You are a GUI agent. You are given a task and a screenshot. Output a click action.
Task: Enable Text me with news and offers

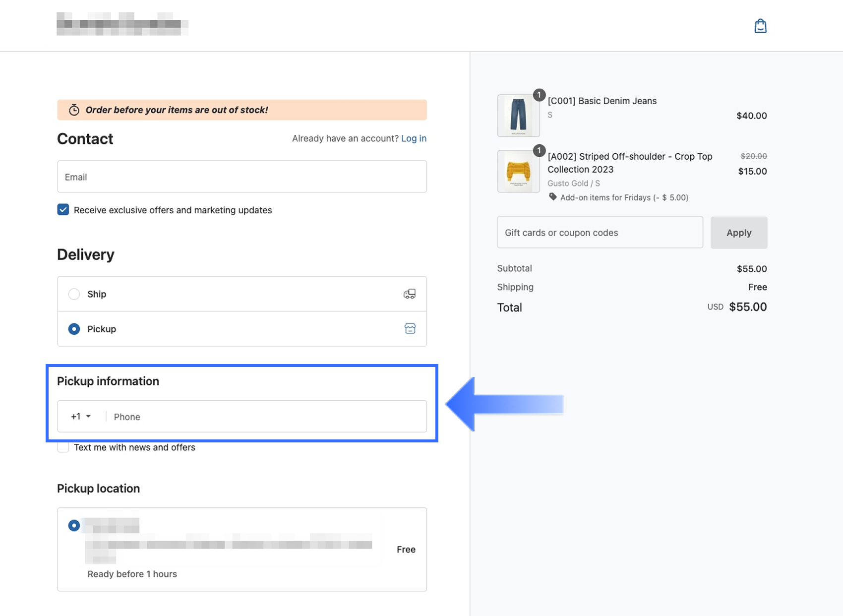[x=63, y=447]
